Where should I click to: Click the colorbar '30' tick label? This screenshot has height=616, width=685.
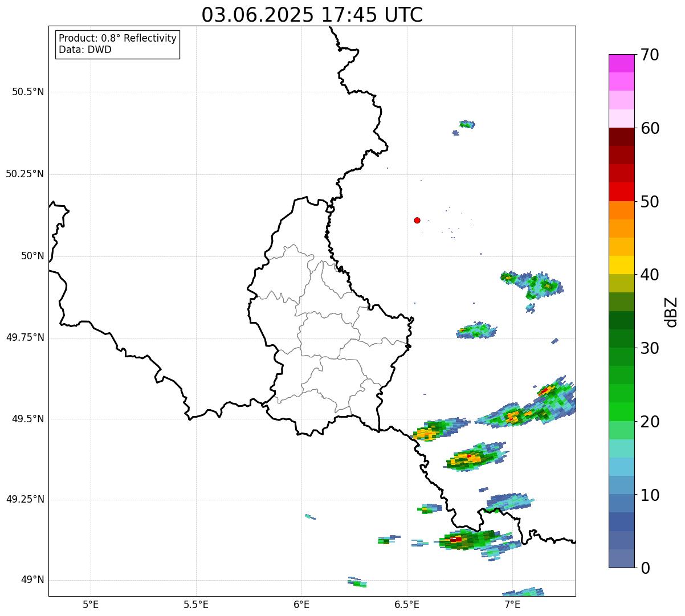[650, 348]
